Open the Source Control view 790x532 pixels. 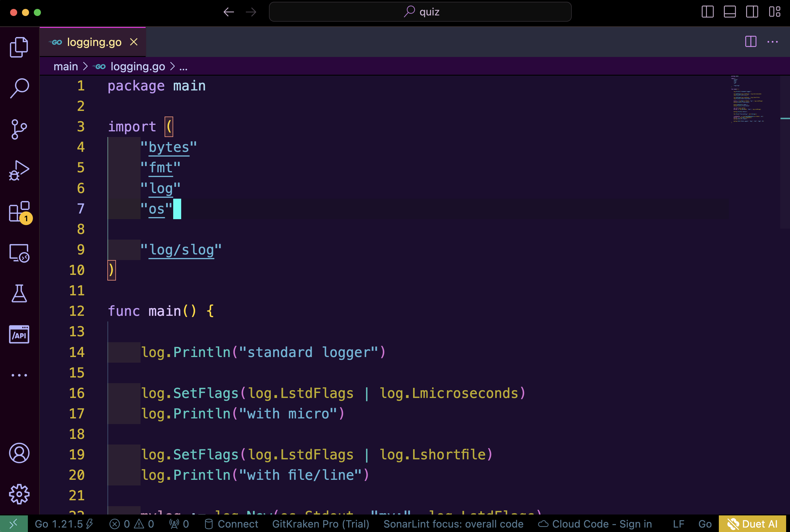tap(19, 129)
